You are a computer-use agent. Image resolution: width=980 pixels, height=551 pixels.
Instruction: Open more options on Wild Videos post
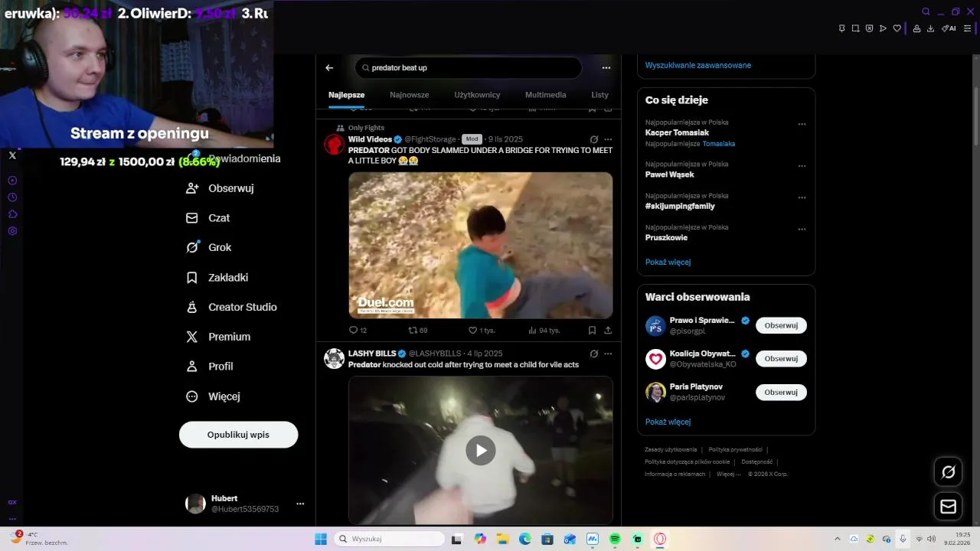click(608, 139)
